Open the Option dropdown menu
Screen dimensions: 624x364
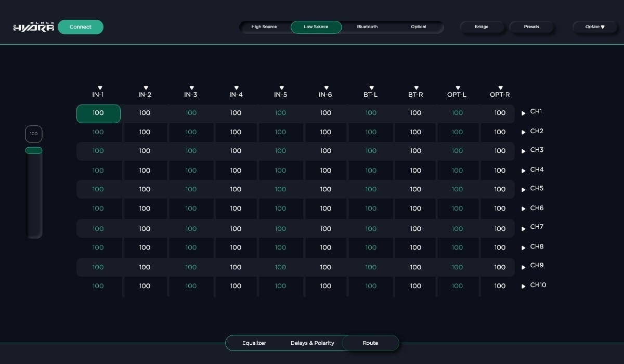[595, 27]
